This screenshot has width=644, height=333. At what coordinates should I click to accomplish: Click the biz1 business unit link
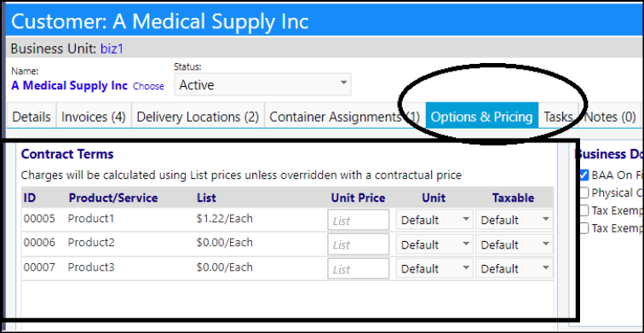click(112, 49)
